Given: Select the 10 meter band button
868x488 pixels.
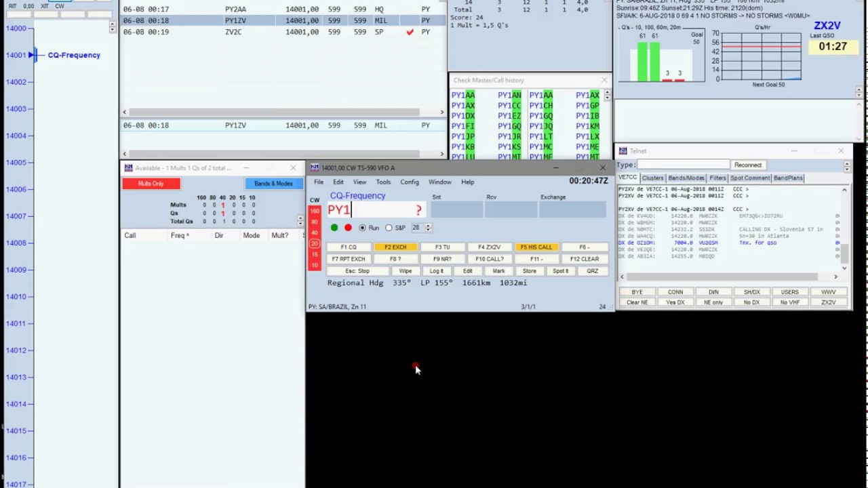Looking at the screenshot, I should [315, 265].
